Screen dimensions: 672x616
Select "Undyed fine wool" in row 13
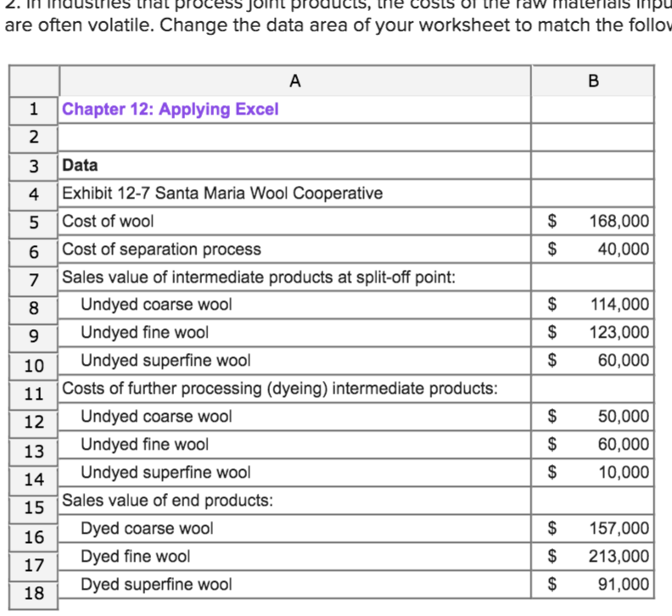pos(295,445)
